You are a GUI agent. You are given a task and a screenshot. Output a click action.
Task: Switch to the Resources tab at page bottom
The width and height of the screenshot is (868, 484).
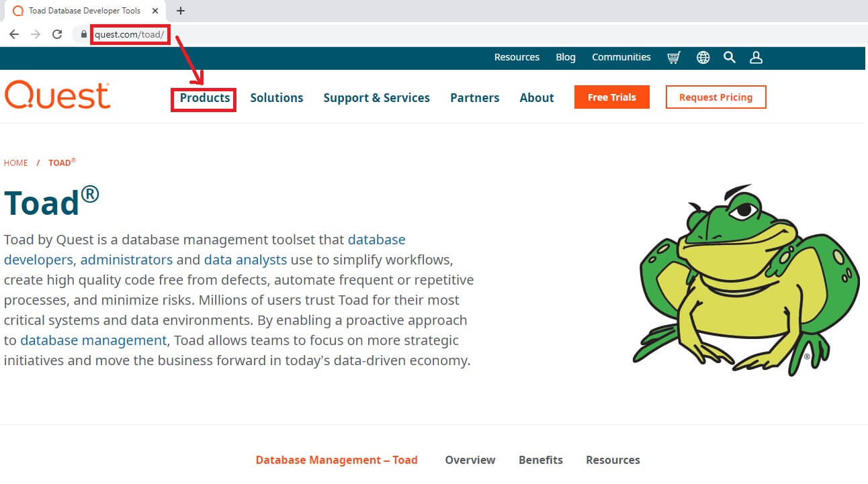[x=613, y=461]
